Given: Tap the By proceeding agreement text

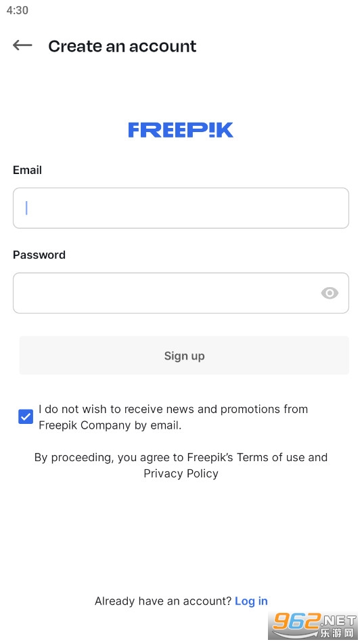Looking at the screenshot, I should 181,465.
